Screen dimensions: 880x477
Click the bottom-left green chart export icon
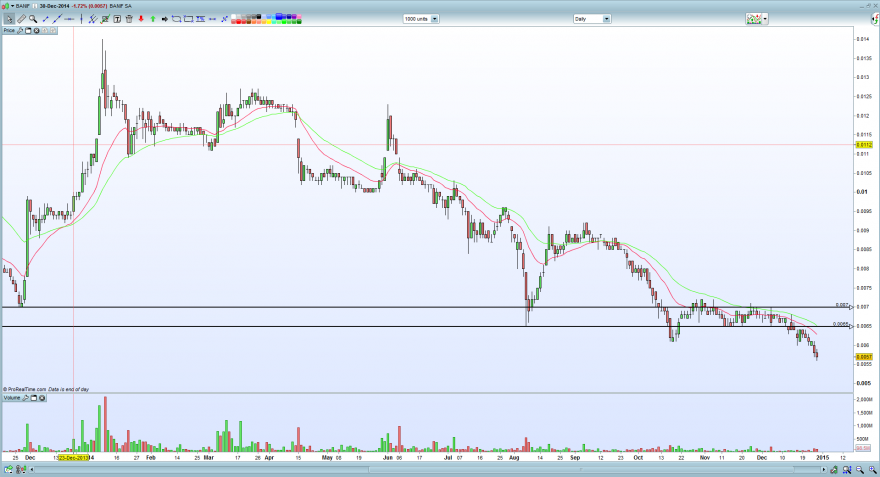pyautogui.click(x=8, y=469)
